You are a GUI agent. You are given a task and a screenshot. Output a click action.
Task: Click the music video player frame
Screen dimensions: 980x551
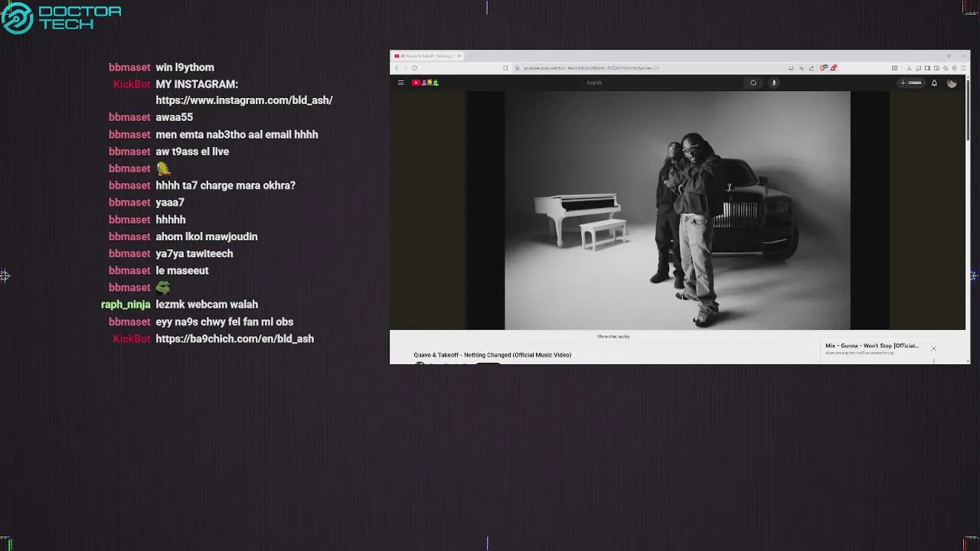(678, 210)
